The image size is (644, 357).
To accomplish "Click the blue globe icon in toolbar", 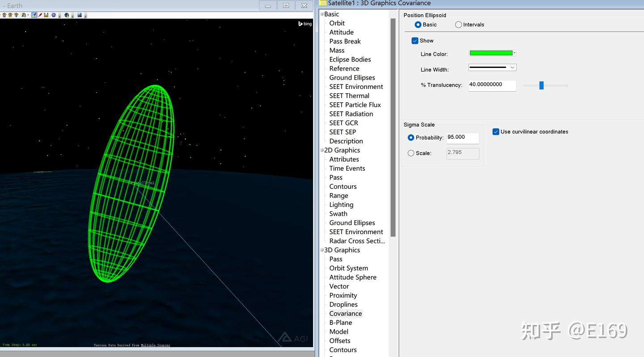I will click(x=54, y=15).
